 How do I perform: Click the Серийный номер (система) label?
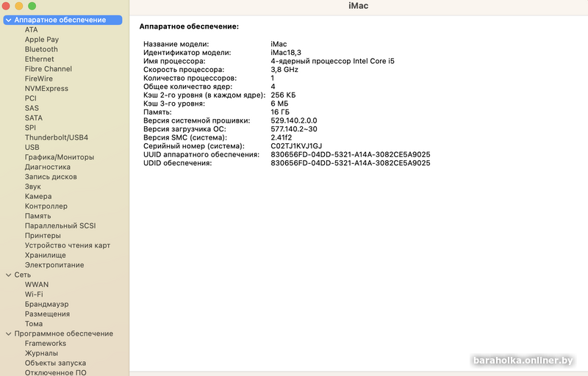[193, 146]
